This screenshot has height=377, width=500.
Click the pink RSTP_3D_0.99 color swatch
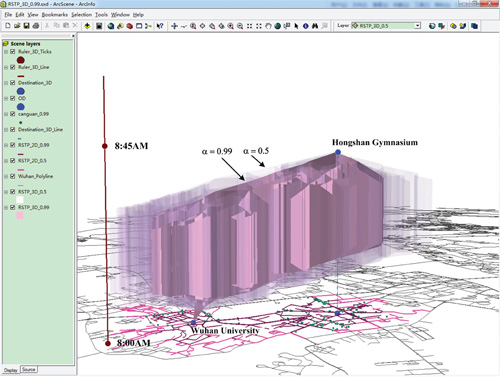(20, 215)
